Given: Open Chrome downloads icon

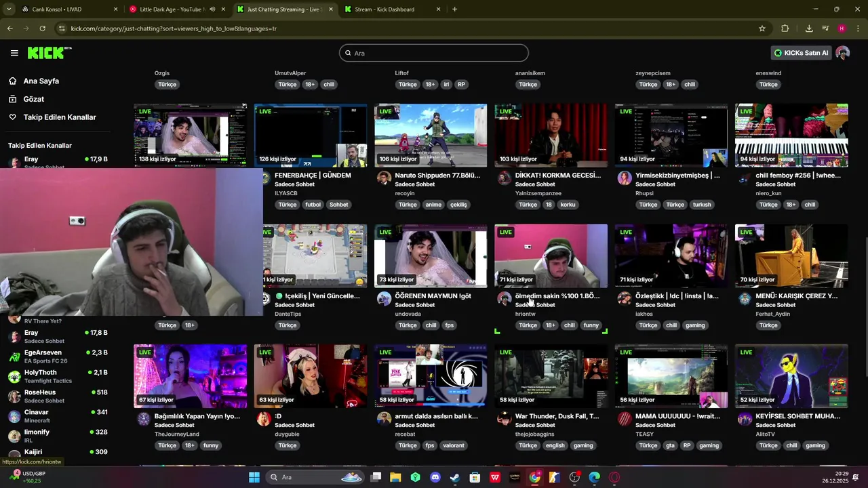Looking at the screenshot, I should click(x=809, y=28).
